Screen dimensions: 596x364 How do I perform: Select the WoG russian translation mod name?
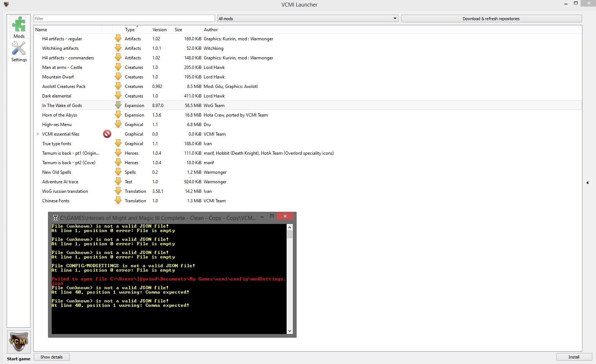click(65, 191)
